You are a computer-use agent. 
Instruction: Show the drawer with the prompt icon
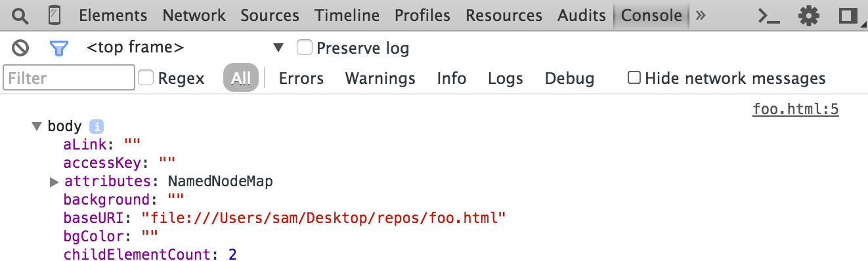click(x=769, y=16)
